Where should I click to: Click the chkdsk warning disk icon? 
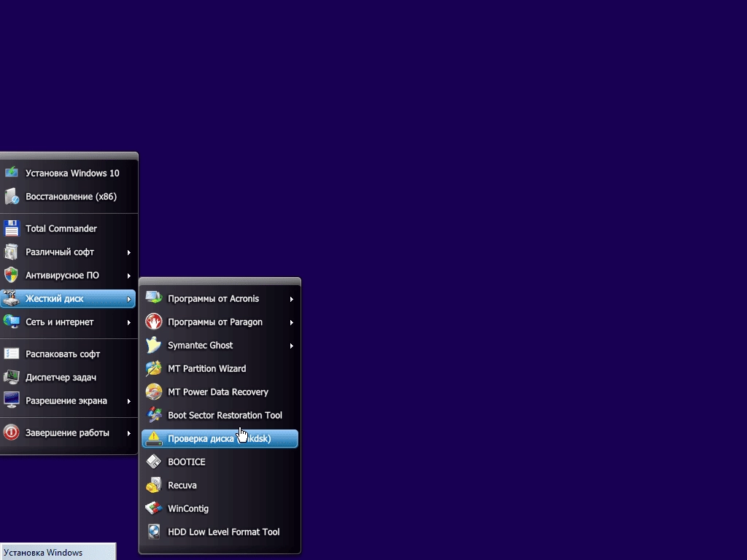(154, 438)
